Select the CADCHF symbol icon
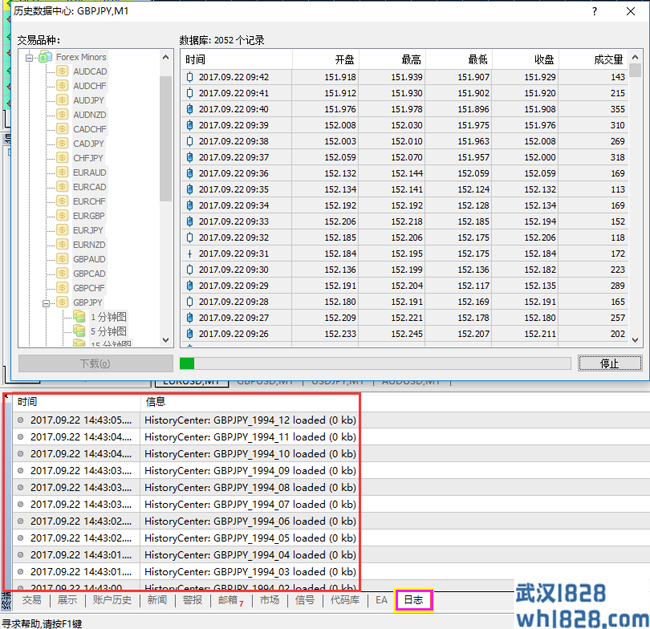The width and height of the screenshot is (650, 629). (x=62, y=129)
